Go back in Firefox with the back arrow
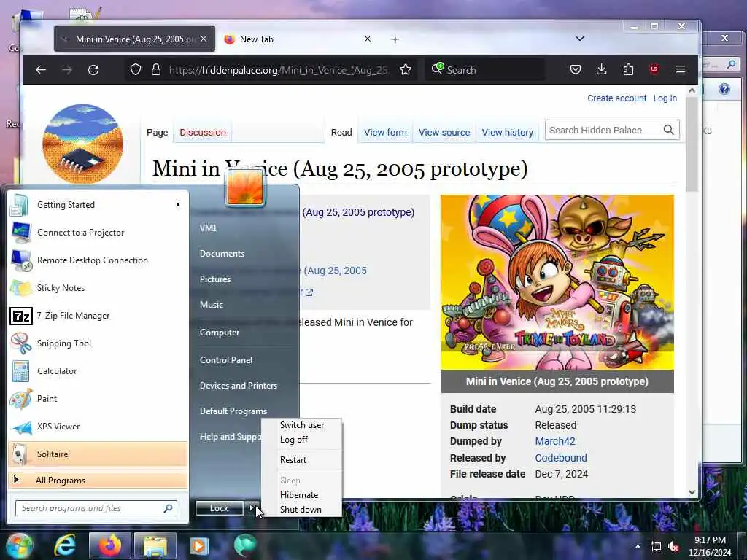Image resolution: width=747 pixels, height=560 pixels. [41, 70]
